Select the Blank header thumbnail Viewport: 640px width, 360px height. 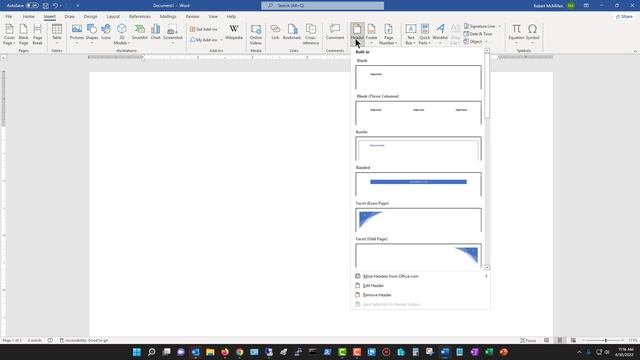click(418, 77)
